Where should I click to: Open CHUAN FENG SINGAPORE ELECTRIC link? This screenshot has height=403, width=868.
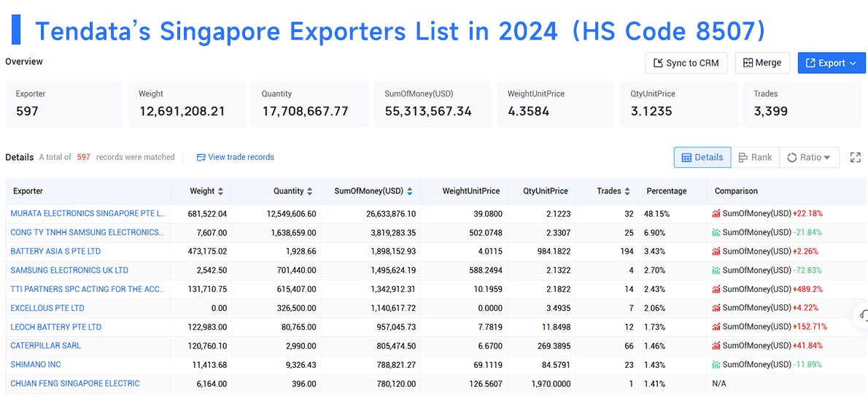(75, 383)
